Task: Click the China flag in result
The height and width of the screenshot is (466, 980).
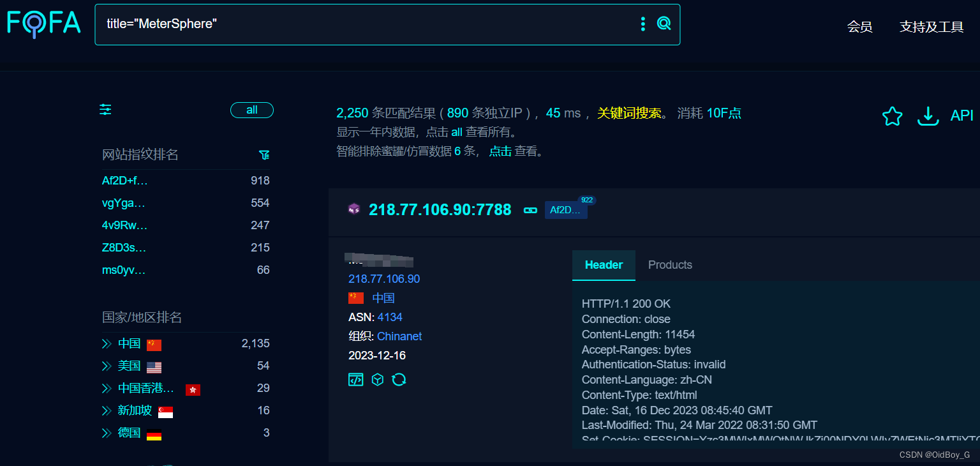Action: 356,298
